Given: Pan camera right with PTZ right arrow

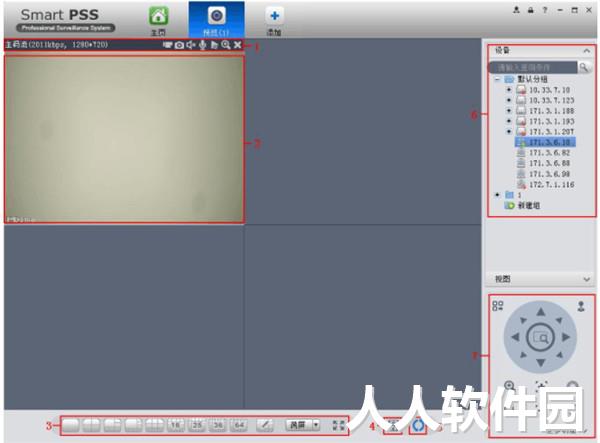Looking at the screenshot, I should tap(566, 337).
